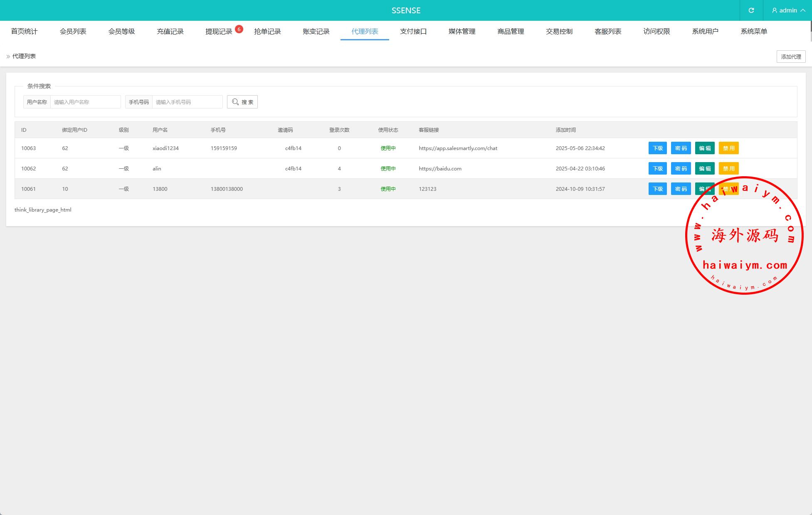Click the 代理列表 breadcrumb arrow icon
Screen dimensions: 812x515
[x=8, y=57]
